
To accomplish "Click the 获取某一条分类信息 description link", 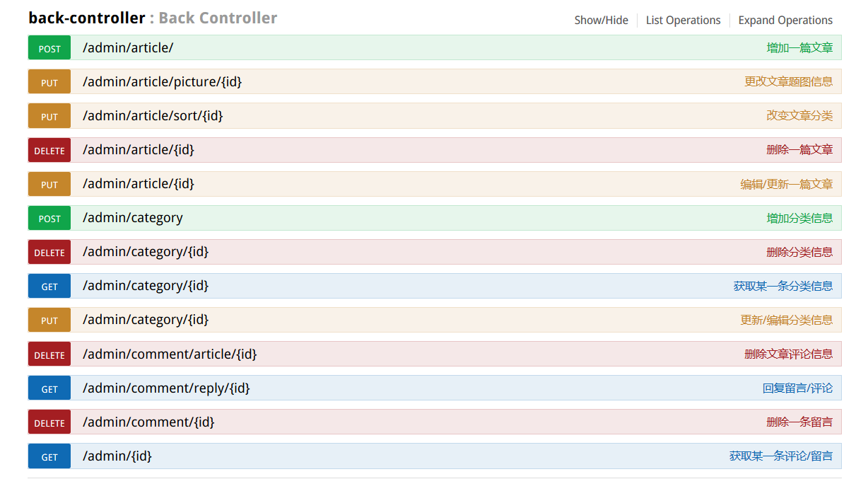I will click(782, 286).
